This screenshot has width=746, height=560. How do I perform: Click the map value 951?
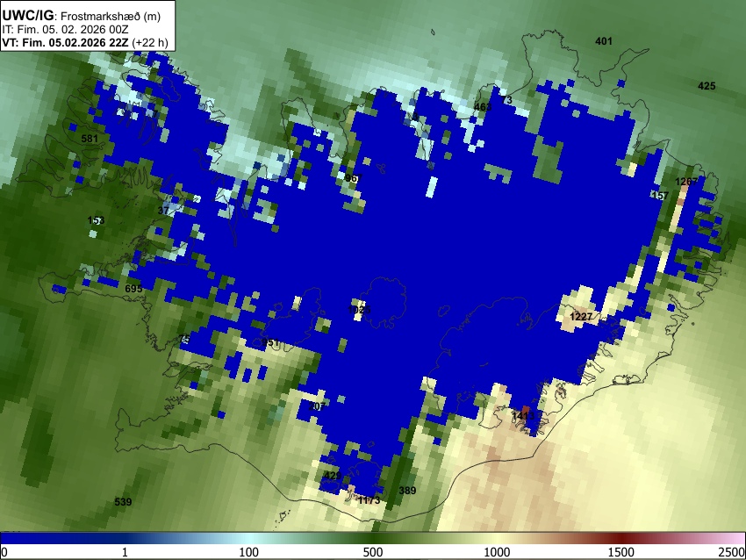coord(270,342)
